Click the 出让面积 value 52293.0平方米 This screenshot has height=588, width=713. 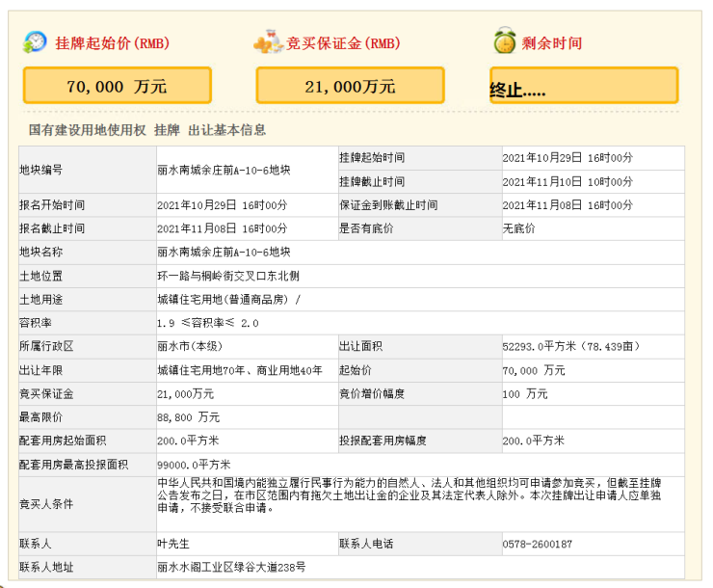[x=571, y=346]
